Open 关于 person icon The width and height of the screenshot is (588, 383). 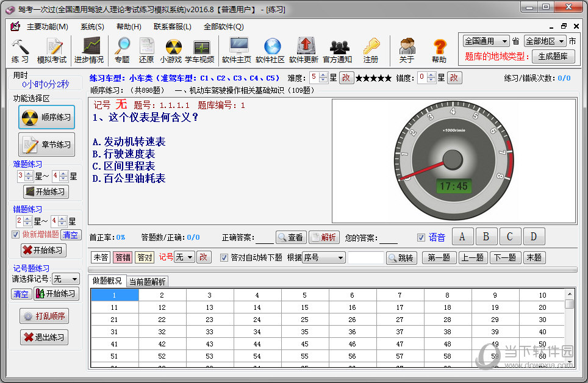click(407, 51)
